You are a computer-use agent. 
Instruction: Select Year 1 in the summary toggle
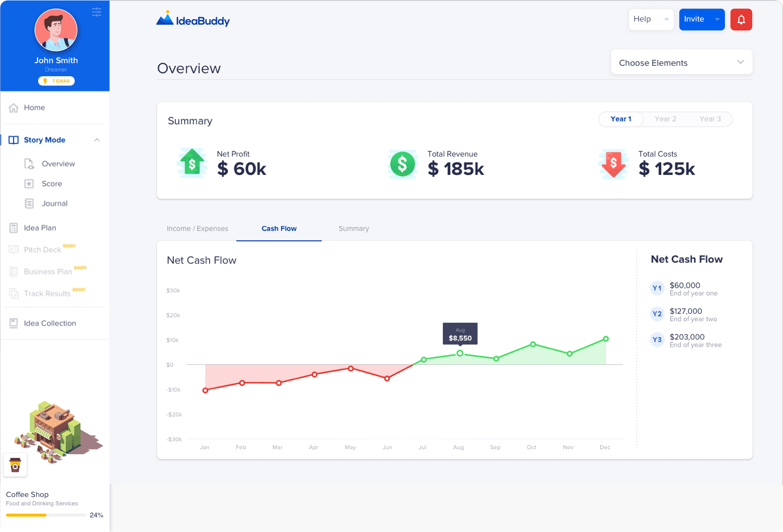(621, 119)
